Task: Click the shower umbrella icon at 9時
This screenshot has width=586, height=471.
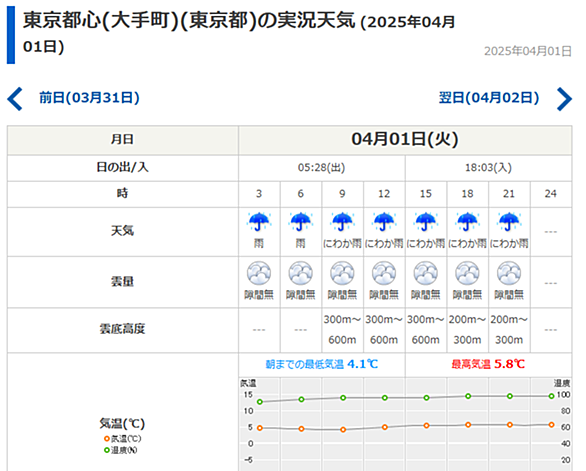Action: pyautogui.click(x=342, y=222)
